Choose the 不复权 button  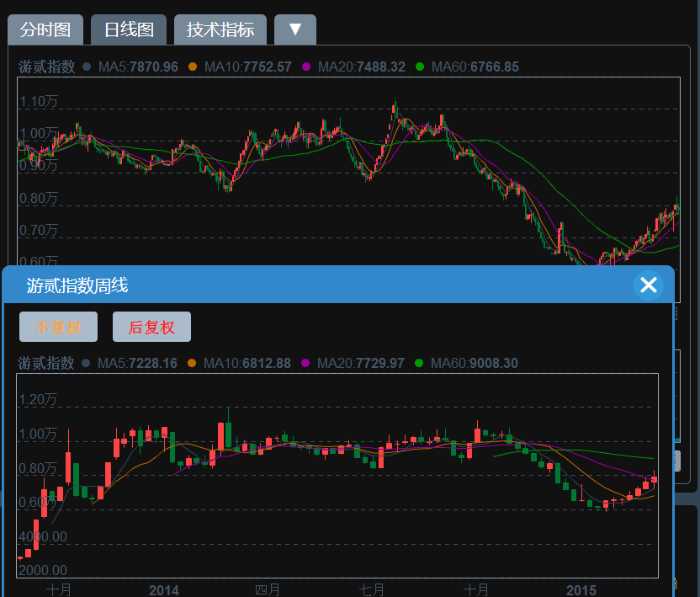(58, 327)
